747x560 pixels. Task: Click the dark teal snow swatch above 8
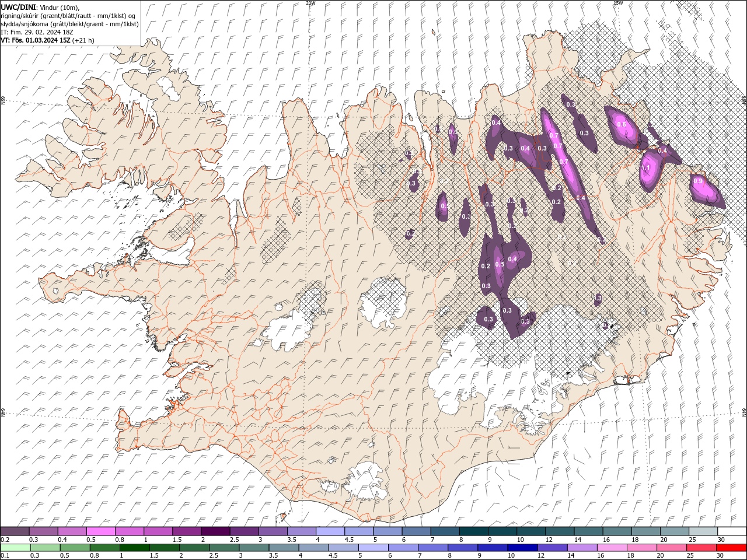(x=474, y=531)
